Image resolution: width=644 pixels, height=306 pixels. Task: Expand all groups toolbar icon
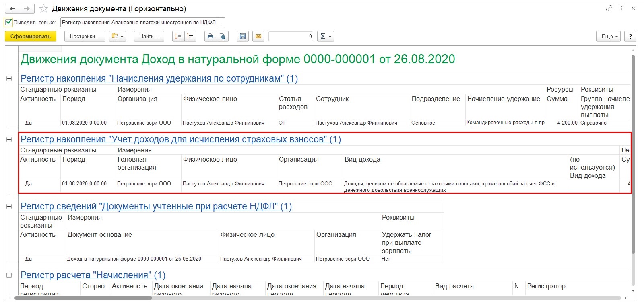coord(178,36)
